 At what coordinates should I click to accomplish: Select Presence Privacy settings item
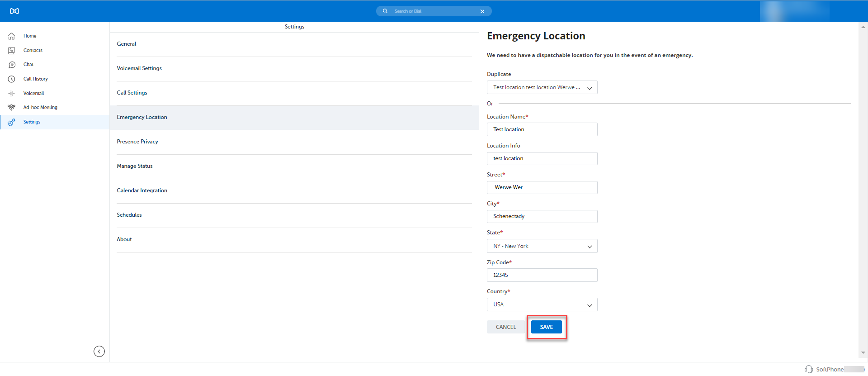tap(137, 142)
